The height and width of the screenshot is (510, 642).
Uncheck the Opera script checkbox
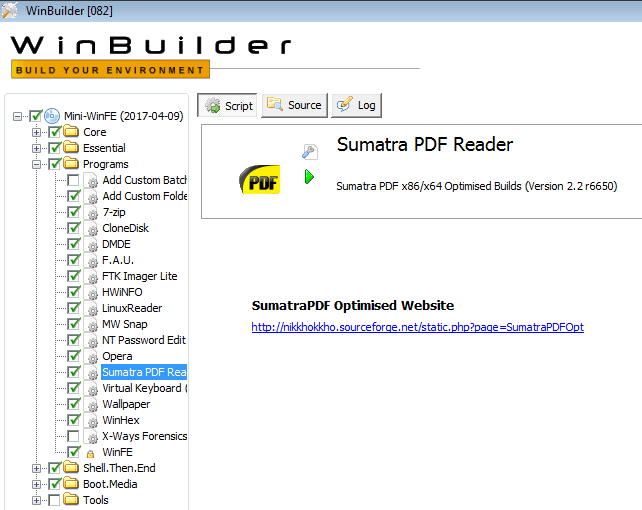point(74,356)
